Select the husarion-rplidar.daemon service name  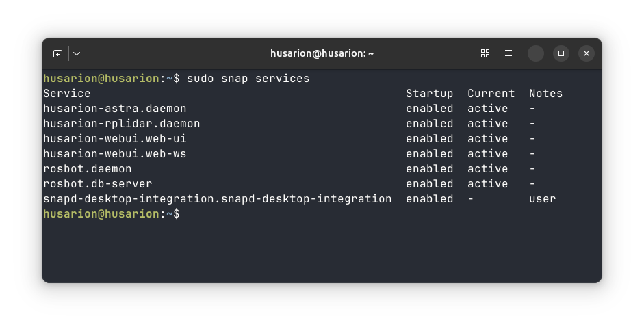click(121, 124)
